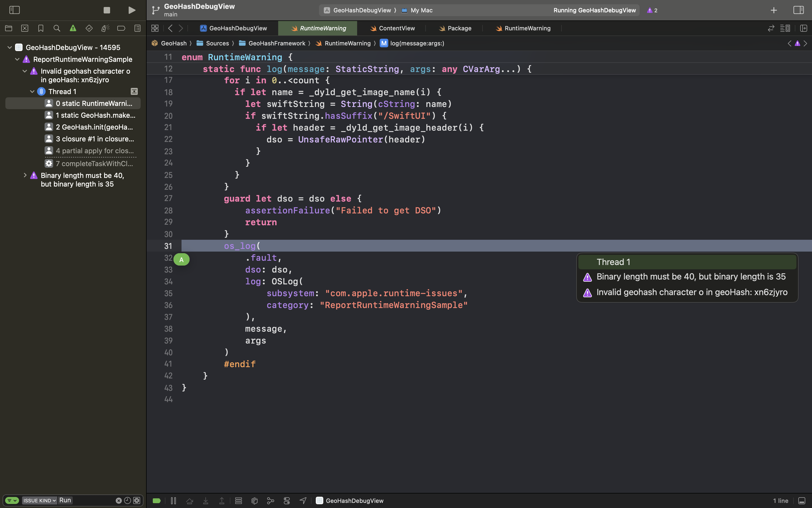Click GeoHash in the breadcrumb path
This screenshot has width=812, height=508.
pyautogui.click(x=169, y=43)
